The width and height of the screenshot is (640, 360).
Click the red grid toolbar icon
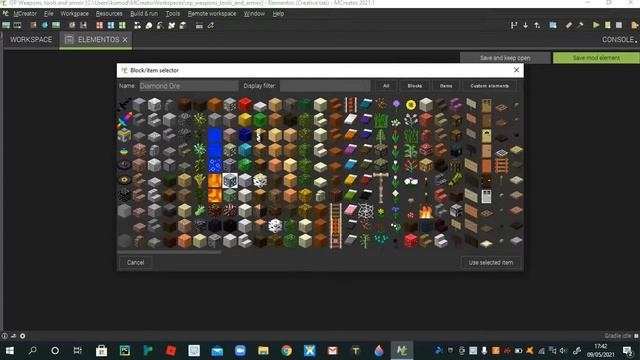(x=99, y=25)
